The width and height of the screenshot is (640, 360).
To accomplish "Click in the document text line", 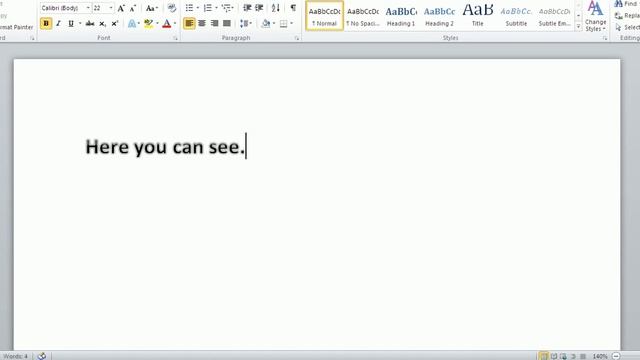I will tap(165, 147).
